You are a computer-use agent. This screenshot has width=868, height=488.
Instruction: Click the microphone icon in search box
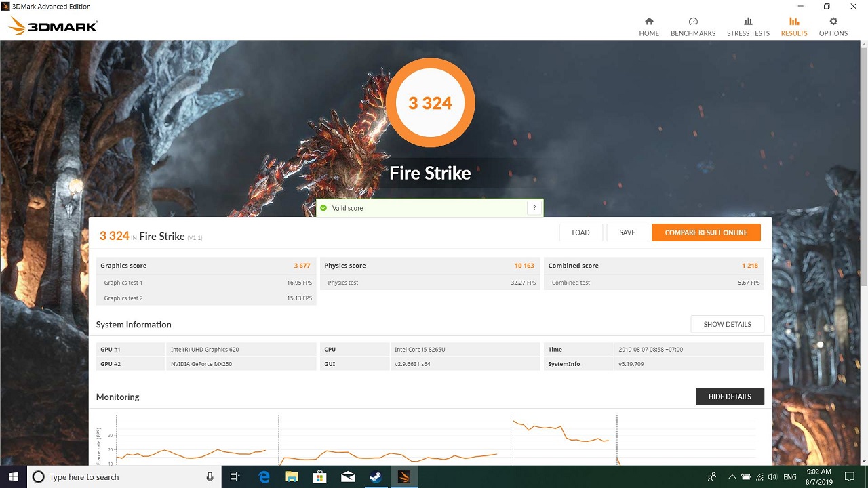[210, 477]
